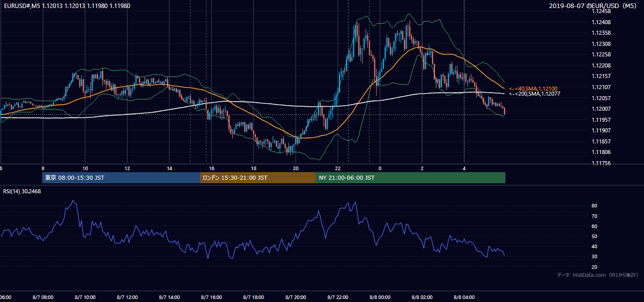Click the 8/7 20:00 time axis label
Viewport: 644px width, 302px height.
tap(296, 297)
